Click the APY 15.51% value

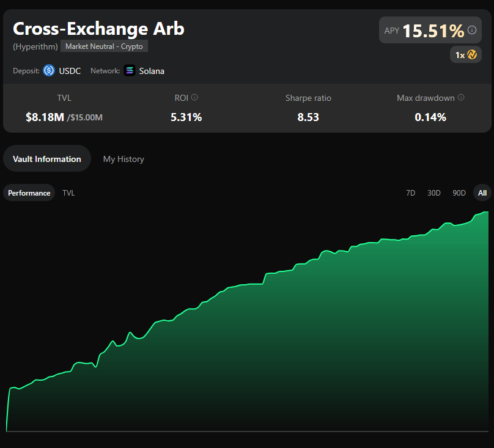point(433,31)
